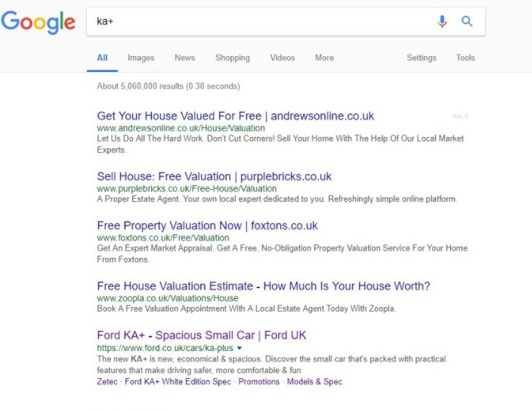This screenshot has width=532, height=410.
Task: Click the snippet The new KA+ is new
Action: (271, 365)
